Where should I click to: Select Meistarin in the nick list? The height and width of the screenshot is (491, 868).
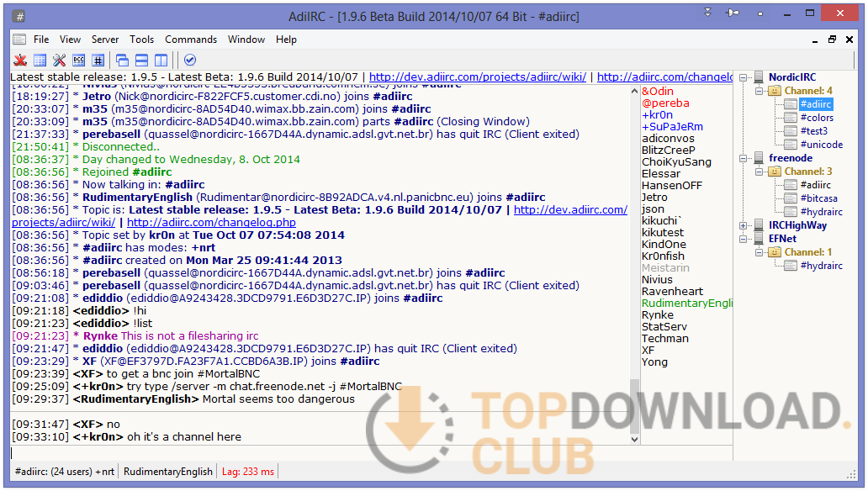point(665,268)
